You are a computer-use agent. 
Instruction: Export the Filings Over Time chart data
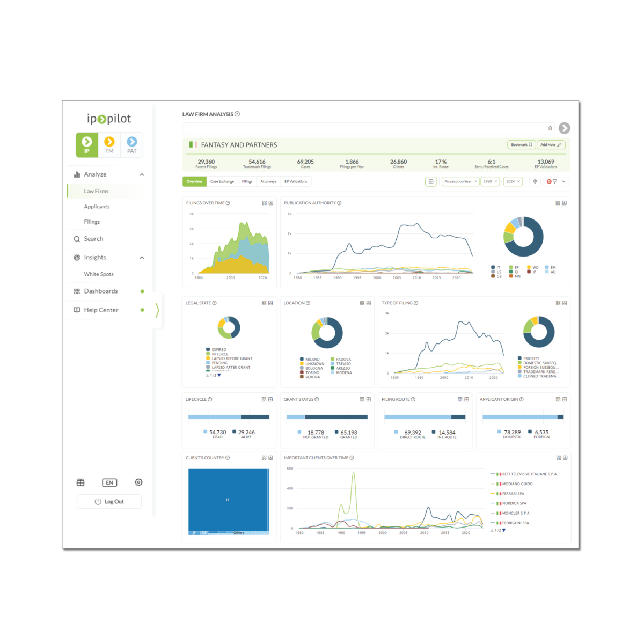tap(270, 203)
